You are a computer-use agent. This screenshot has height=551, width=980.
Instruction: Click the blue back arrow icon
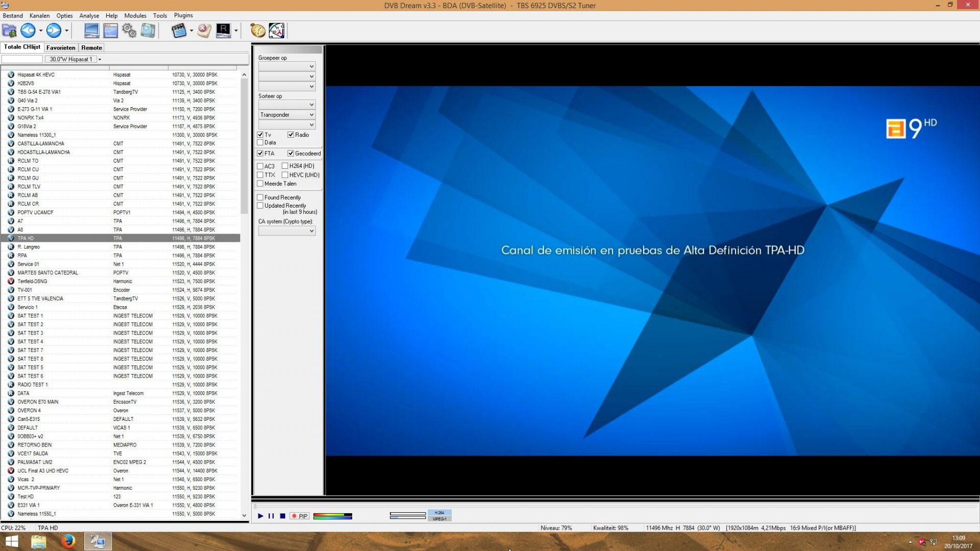[28, 31]
